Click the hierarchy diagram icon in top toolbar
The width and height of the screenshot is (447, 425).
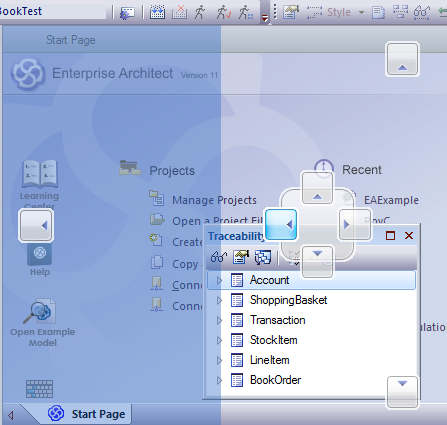point(400,12)
